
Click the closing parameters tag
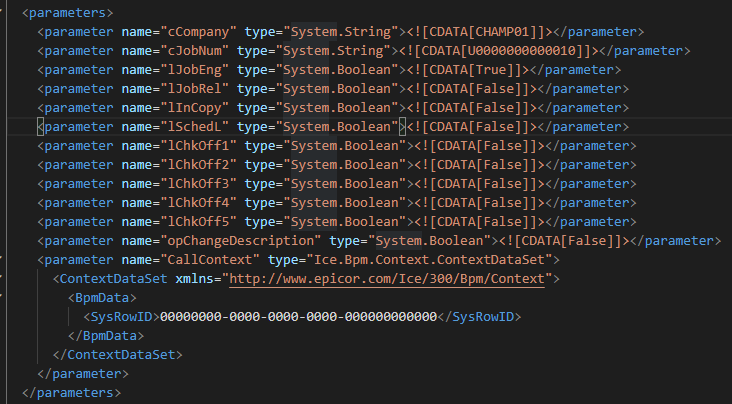71,393
